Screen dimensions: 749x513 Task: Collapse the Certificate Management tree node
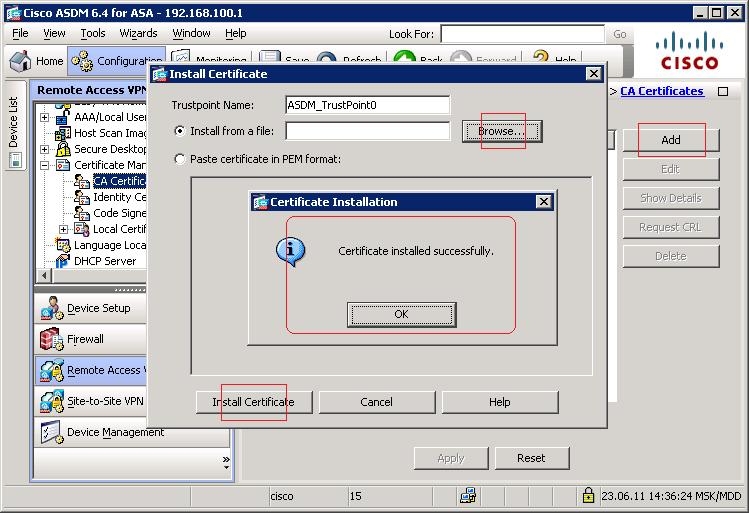[x=44, y=166]
